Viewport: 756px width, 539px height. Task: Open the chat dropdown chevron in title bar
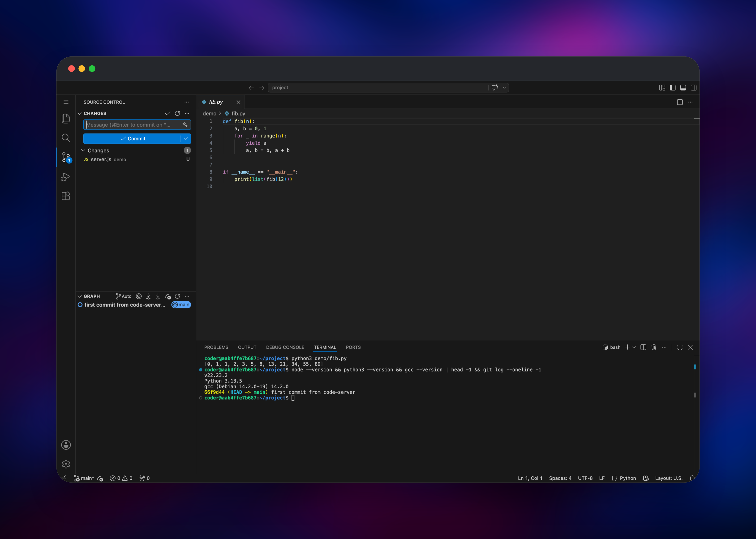(504, 88)
